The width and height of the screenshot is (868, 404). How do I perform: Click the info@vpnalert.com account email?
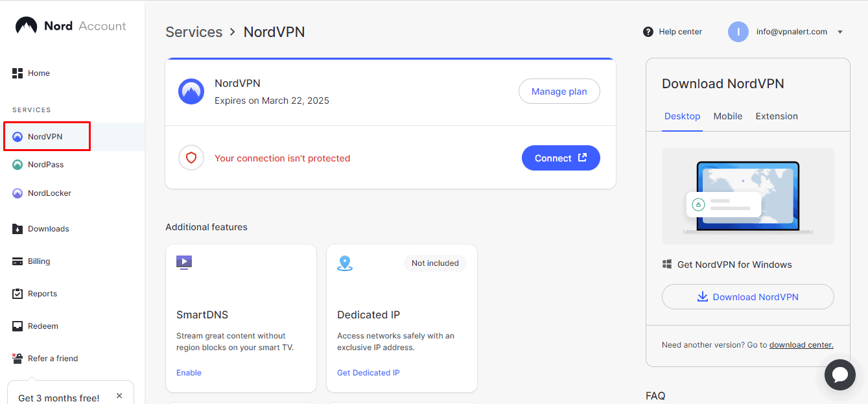pyautogui.click(x=792, y=32)
